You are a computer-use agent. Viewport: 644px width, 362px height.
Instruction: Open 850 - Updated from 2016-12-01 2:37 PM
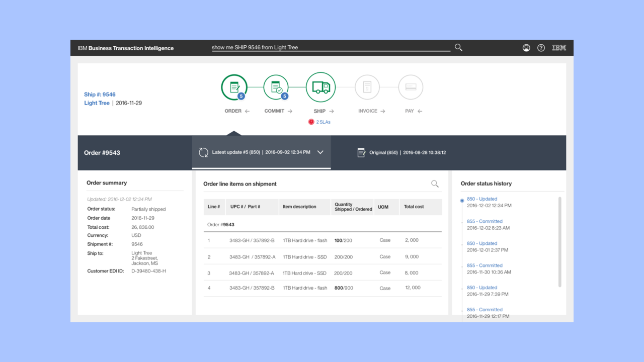(x=482, y=243)
